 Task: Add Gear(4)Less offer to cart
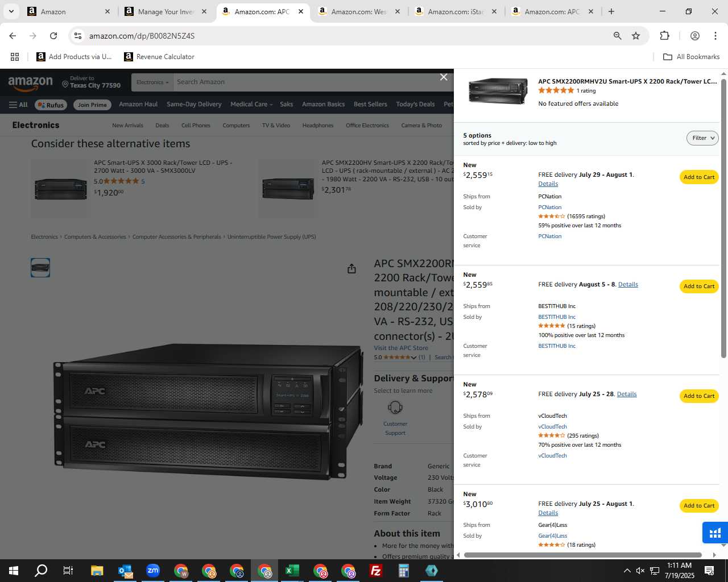point(699,506)
